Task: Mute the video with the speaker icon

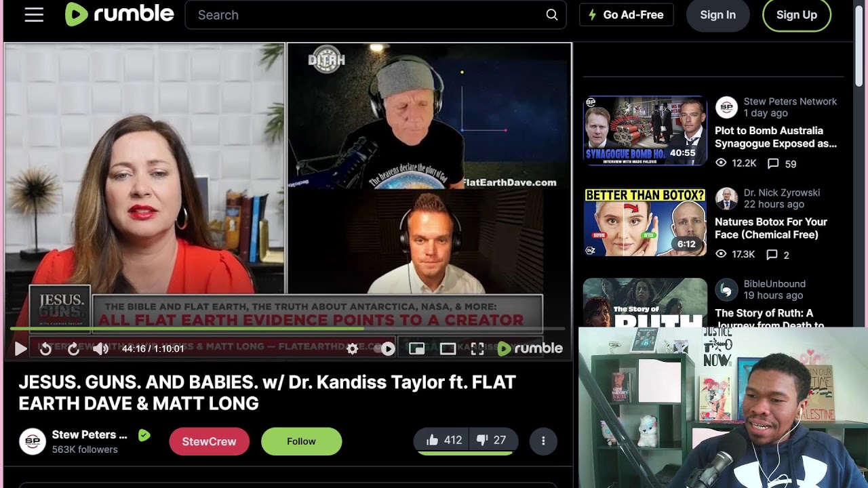Action: (100, 348)
